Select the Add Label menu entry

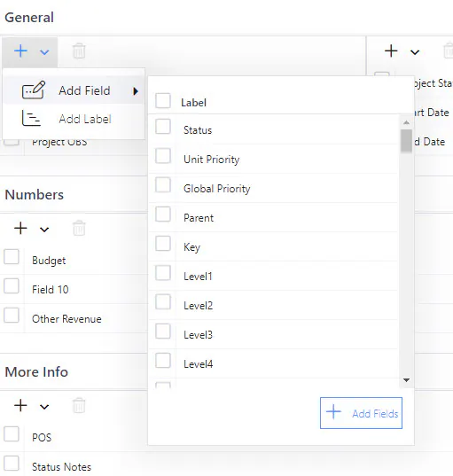point(73,119)
